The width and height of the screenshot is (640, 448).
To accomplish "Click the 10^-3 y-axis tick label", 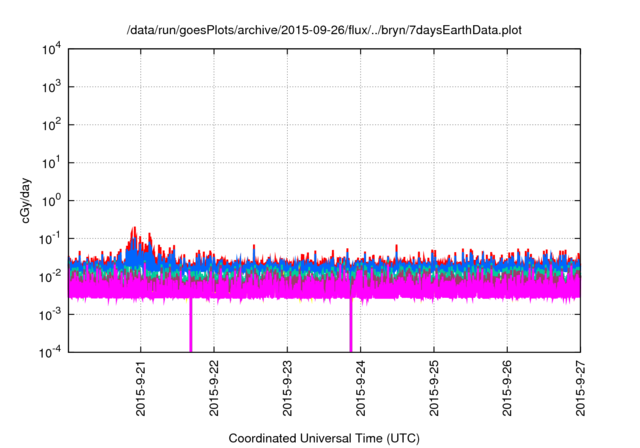I will point(51,314).
